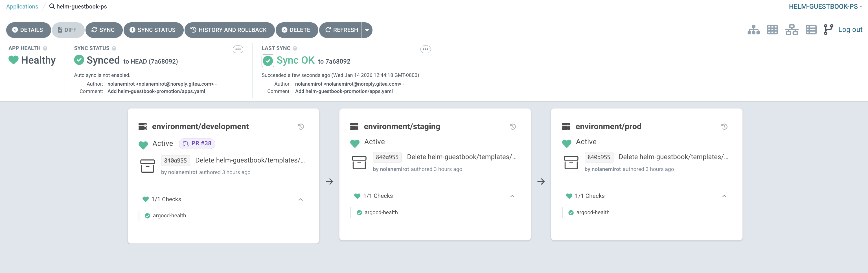Click the Healthy heart icon
The image size is (868, 273).
tap(14, 60)
